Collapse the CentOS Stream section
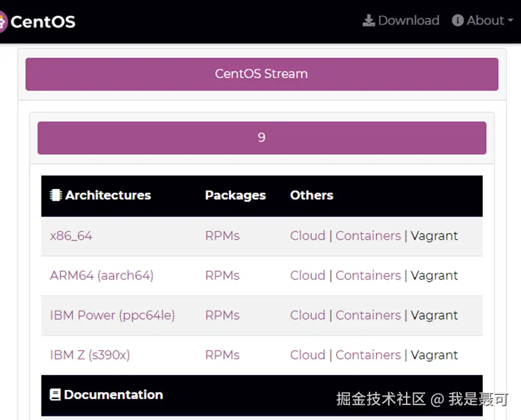The image size is (521, 420). [261, 74]
